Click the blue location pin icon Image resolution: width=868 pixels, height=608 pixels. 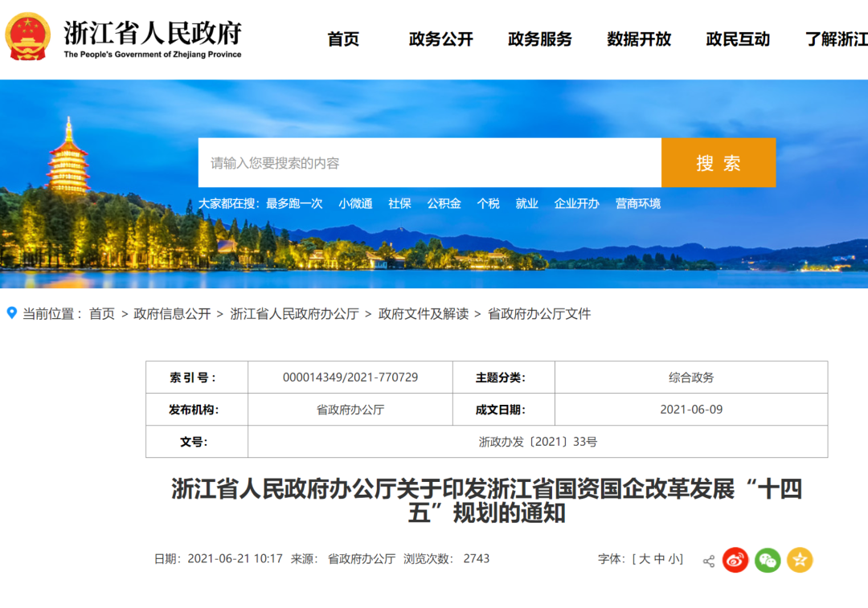click(11, 313)
